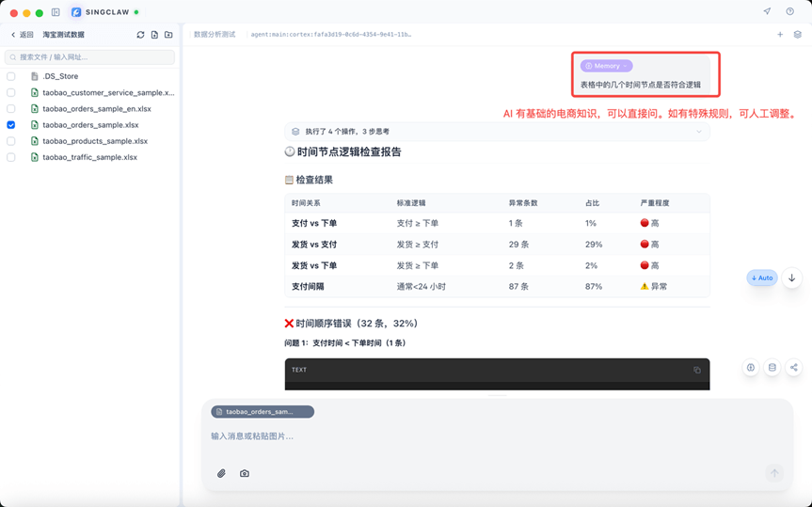This screenshot has height=507, width=812.
Task: Click the new folder icon
Action: pos(168,35)
